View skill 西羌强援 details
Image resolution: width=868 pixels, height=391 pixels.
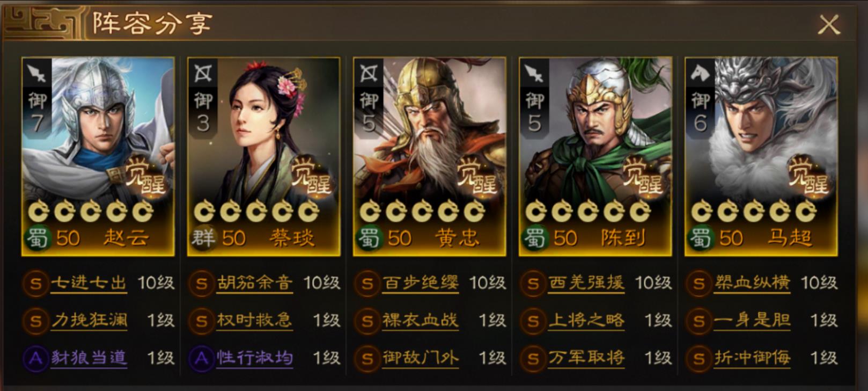(x=586, y=283)
